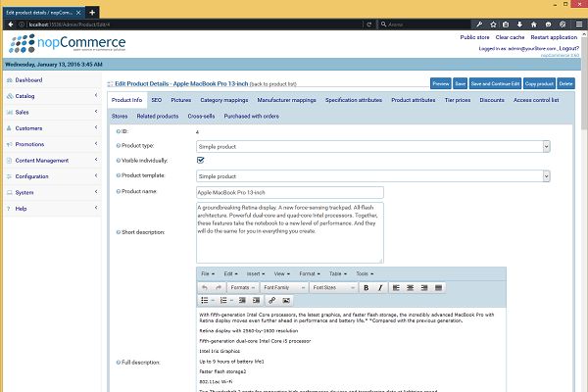588x392 pixels.
Task: Click the help icon beside Product type
Action: [116, 145]
